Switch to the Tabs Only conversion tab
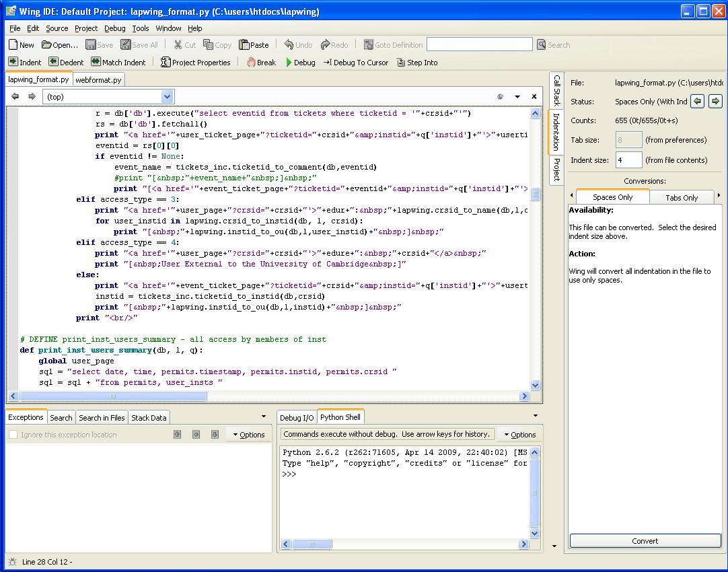The image size is (728, 572). click(681, 197)
